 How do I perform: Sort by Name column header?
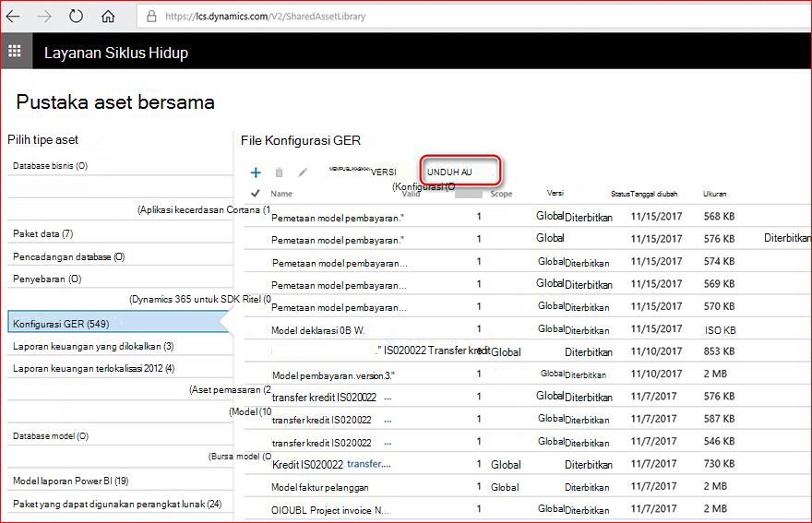[x=281, y=194]
